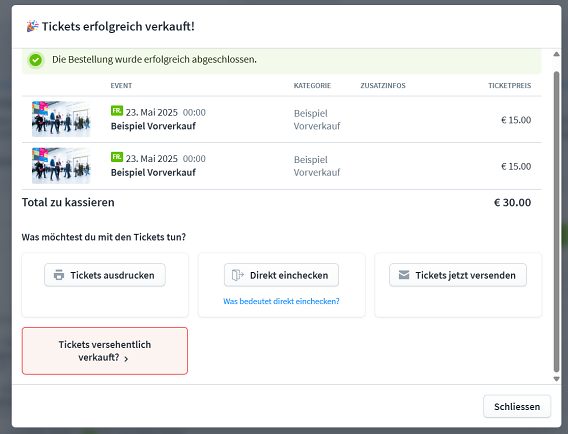Open the first ticket's event thumbnail
568x434 pixels.
(x=61, y=119)
